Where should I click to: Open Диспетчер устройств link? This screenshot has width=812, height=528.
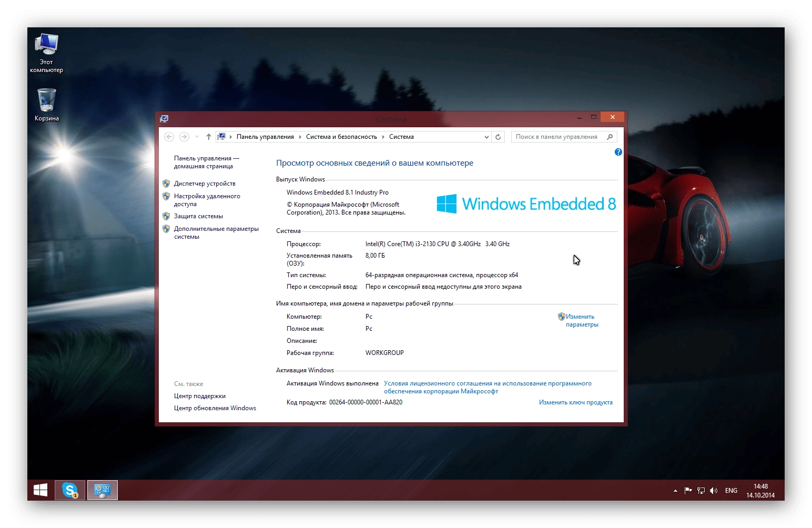pos(205,184)
